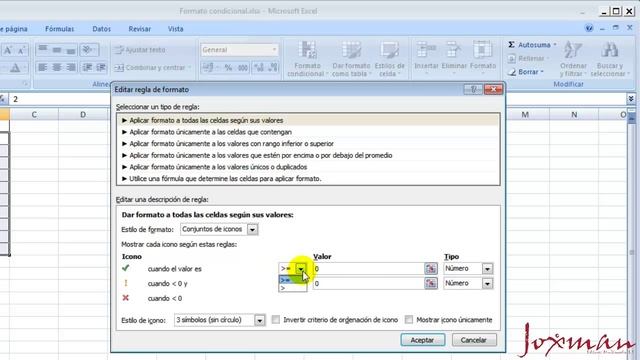The image size is (640, 360).
Task: Click the Aceptar button
Action: pyautogui.click(x=422, y=340)
